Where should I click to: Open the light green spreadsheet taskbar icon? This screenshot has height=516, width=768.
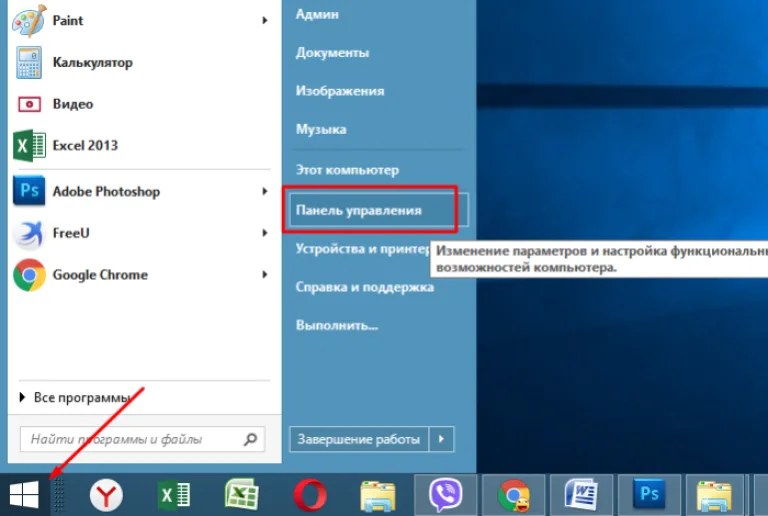pyautogui.click(x=241, y=494)
